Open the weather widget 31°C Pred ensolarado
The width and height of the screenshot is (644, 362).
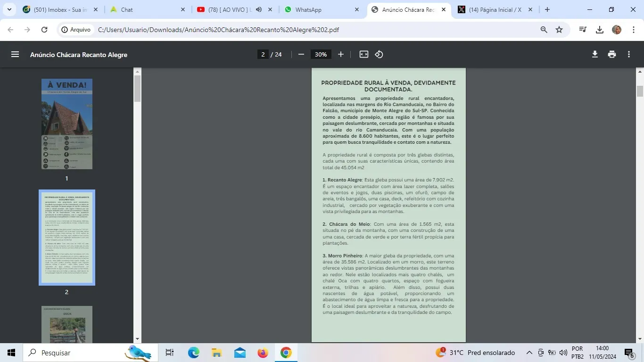[x=475, y=353]
